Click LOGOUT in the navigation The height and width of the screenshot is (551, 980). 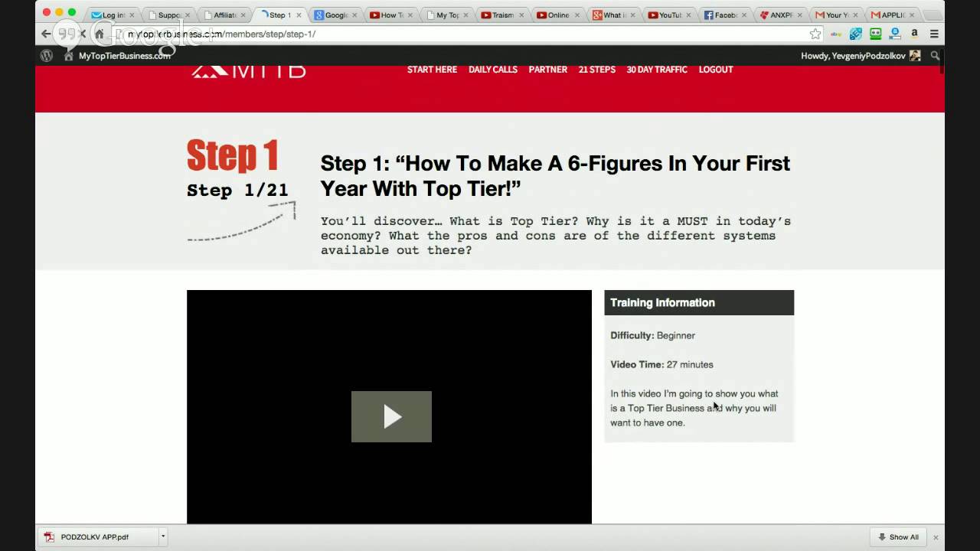tap(716, 70)
